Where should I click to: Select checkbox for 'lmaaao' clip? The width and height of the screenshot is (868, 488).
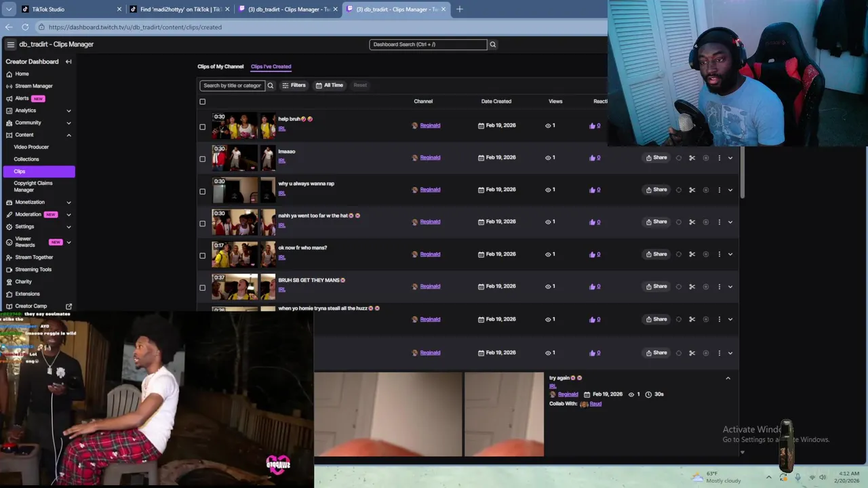[202, 159]
